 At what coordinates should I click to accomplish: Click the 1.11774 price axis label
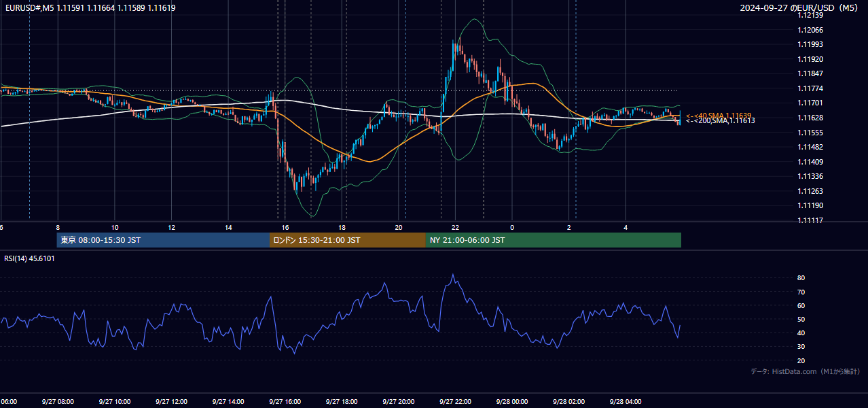click(x=810, y=88)
